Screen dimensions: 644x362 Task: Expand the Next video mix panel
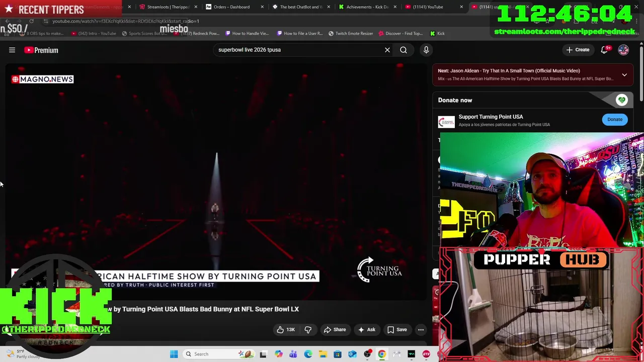pos(624,75)
